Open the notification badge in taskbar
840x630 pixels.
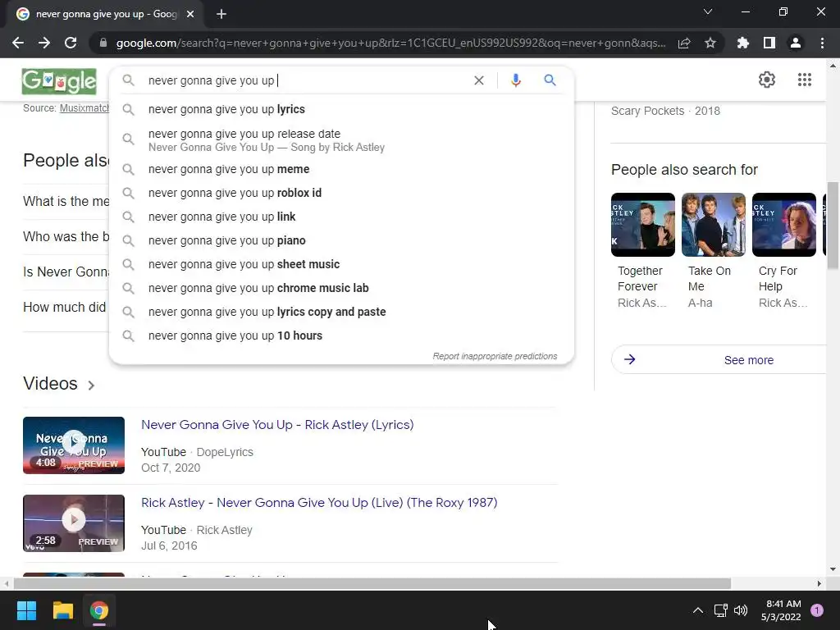pos(816,610)
